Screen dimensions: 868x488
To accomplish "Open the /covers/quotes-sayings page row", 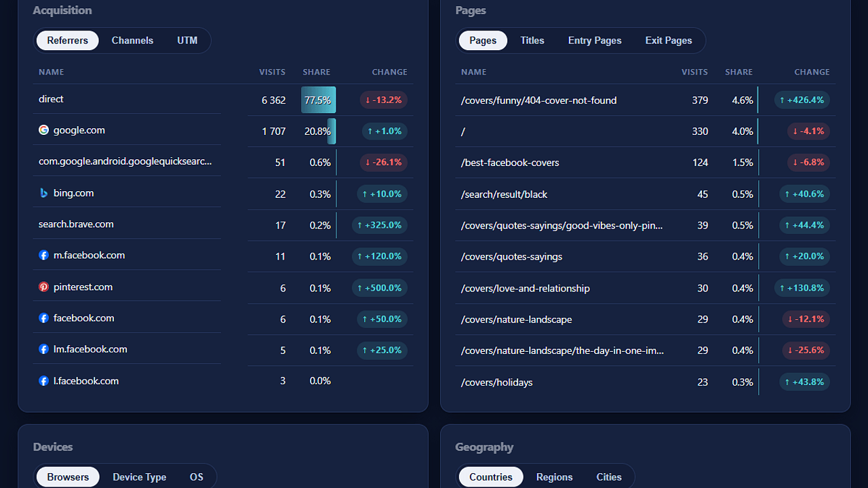I will [646, 257].
